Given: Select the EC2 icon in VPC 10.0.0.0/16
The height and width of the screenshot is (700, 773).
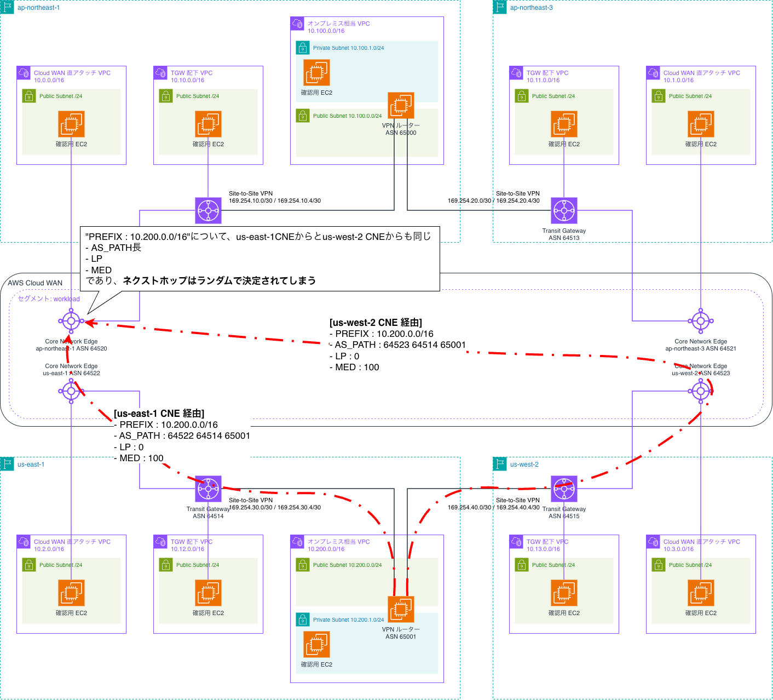Looking at the screenshot, I should pos(71,124).
